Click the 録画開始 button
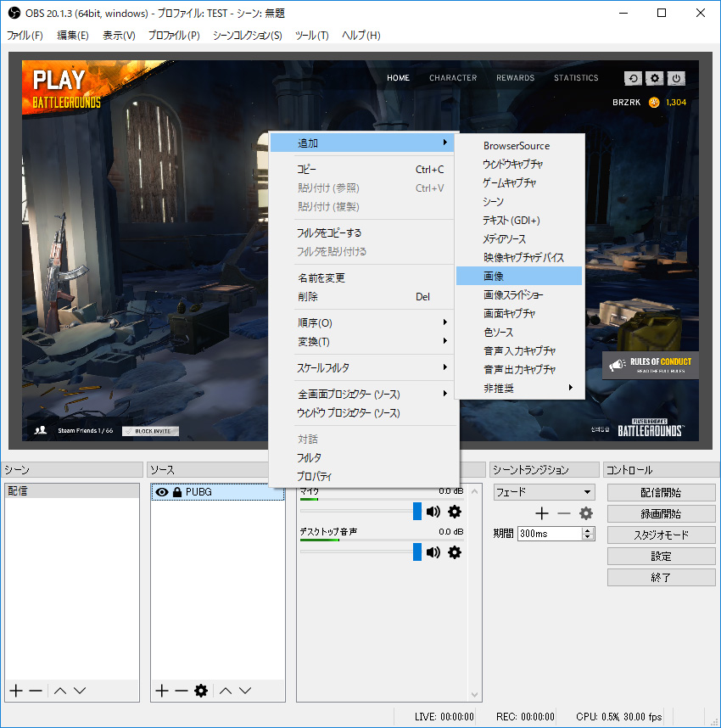 click(x=661, y=513)
